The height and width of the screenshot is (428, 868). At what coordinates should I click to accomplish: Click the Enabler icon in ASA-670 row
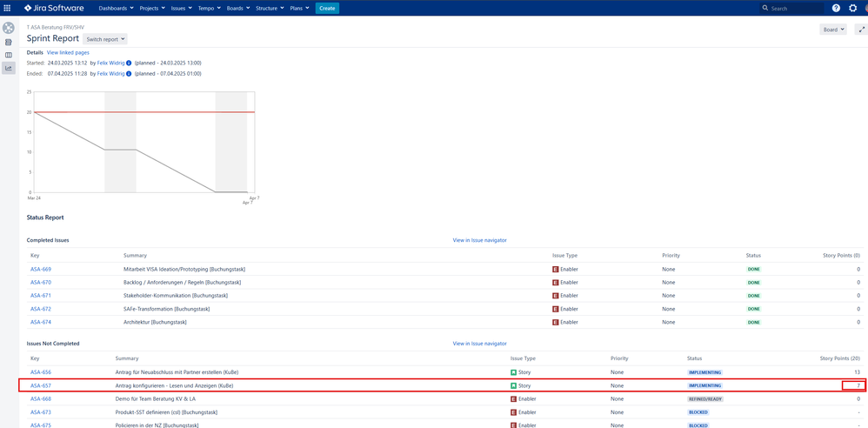[x=555, y=283]
